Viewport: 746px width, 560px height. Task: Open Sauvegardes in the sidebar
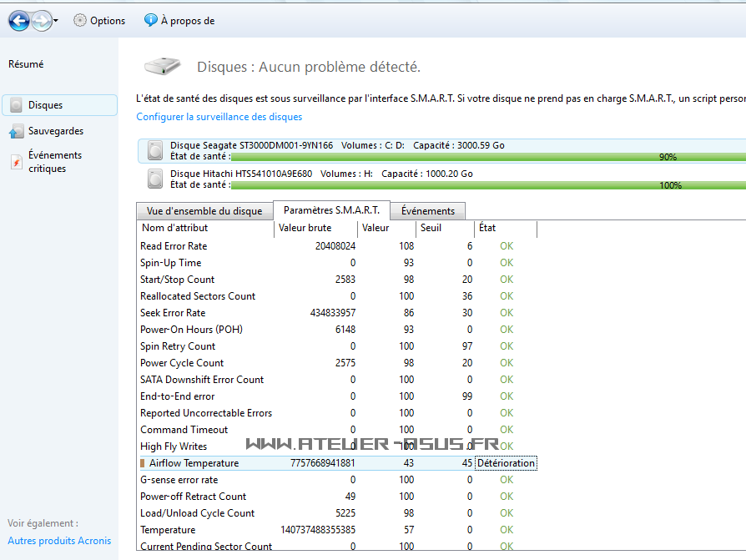tap(55, 131)
